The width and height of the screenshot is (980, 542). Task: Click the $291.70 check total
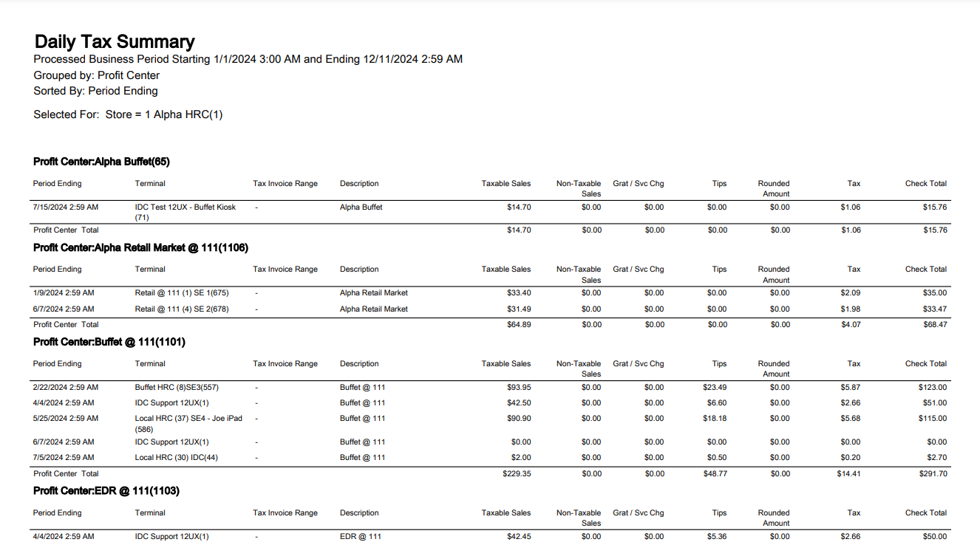coord(933,474)
